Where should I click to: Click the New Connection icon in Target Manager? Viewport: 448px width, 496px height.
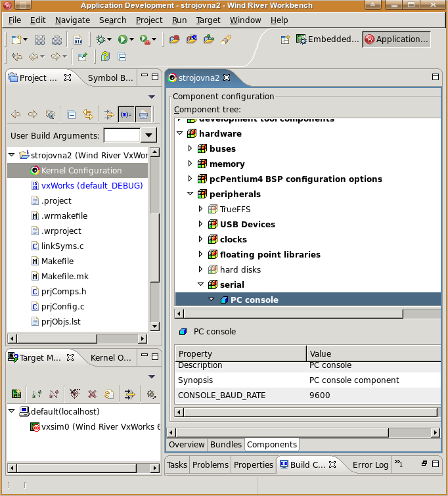click(16, 394)
